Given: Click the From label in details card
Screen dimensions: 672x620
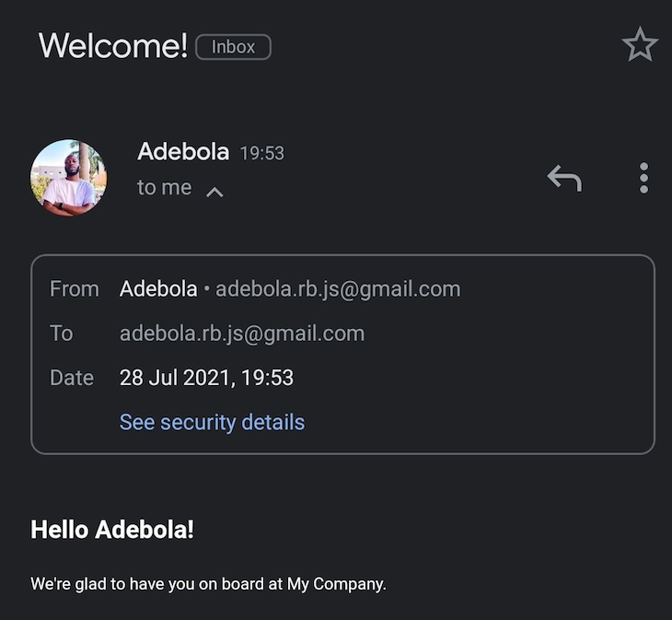Looking at the screenshot, I should click(x=75, y=289).
